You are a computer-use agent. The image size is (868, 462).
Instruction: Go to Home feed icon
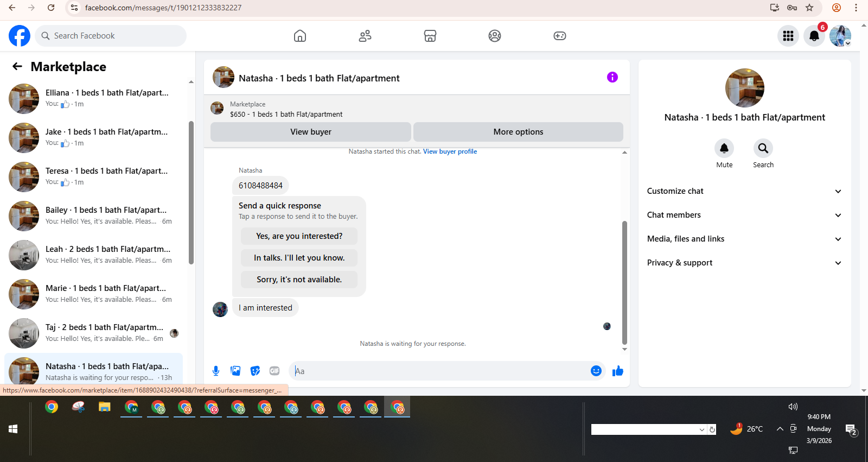[300, 36]
